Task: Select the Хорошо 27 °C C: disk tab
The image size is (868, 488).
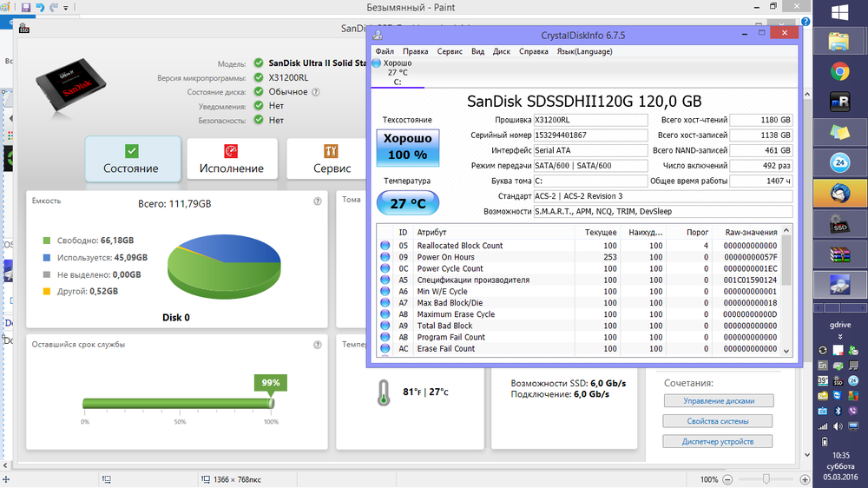Action: click(x=398, y=73)
